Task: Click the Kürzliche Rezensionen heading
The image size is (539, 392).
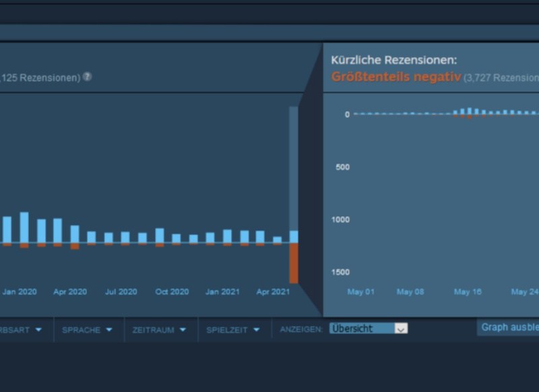Action: pos(393,60)
